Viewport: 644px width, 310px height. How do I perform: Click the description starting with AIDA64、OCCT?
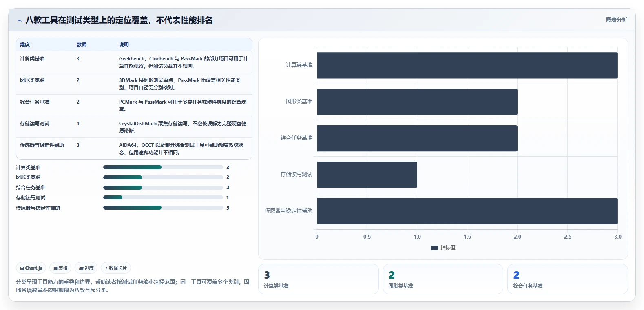point(181,149)
